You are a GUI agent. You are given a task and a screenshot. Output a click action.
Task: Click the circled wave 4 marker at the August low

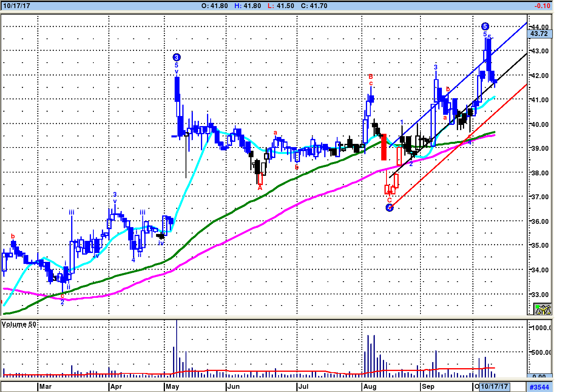[x=389, y=208]
